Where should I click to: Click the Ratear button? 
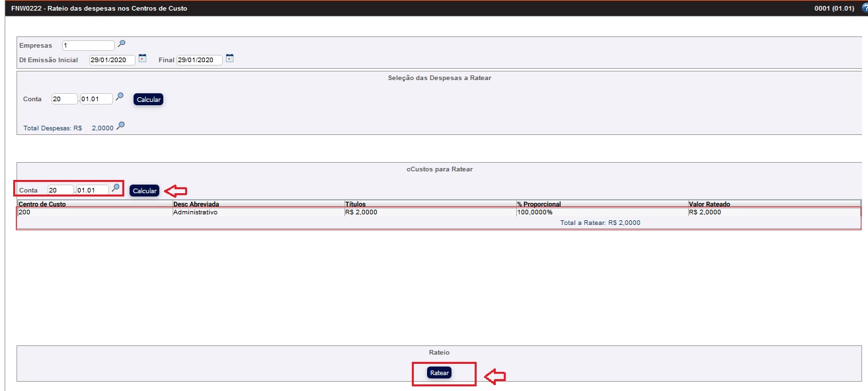(x=439, y=373)
